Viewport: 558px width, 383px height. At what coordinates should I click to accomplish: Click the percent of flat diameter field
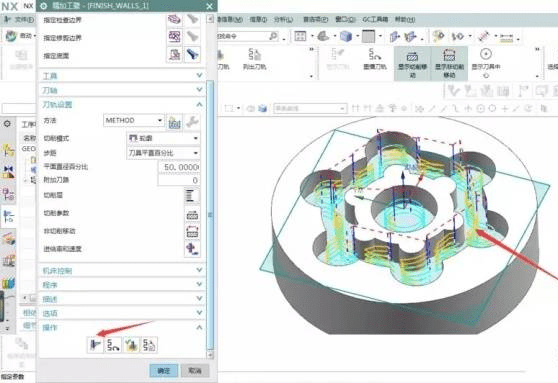[x=179, y=167]
